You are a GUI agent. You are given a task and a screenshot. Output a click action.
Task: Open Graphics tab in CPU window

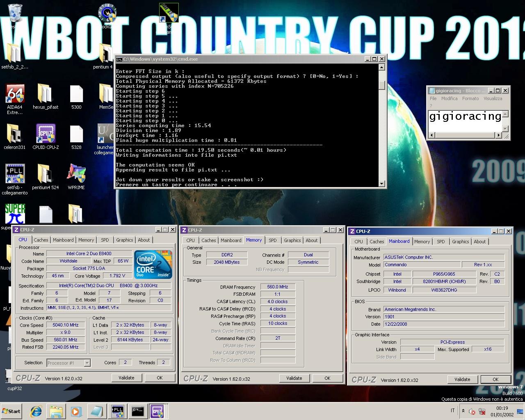[124, 240]
